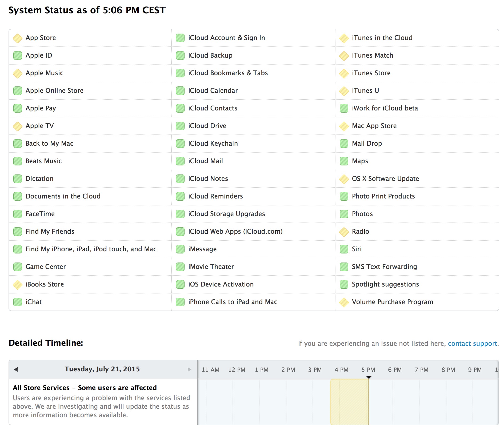Click the green status icon for Apple ID
504x429 pixels.
point(18,55)
